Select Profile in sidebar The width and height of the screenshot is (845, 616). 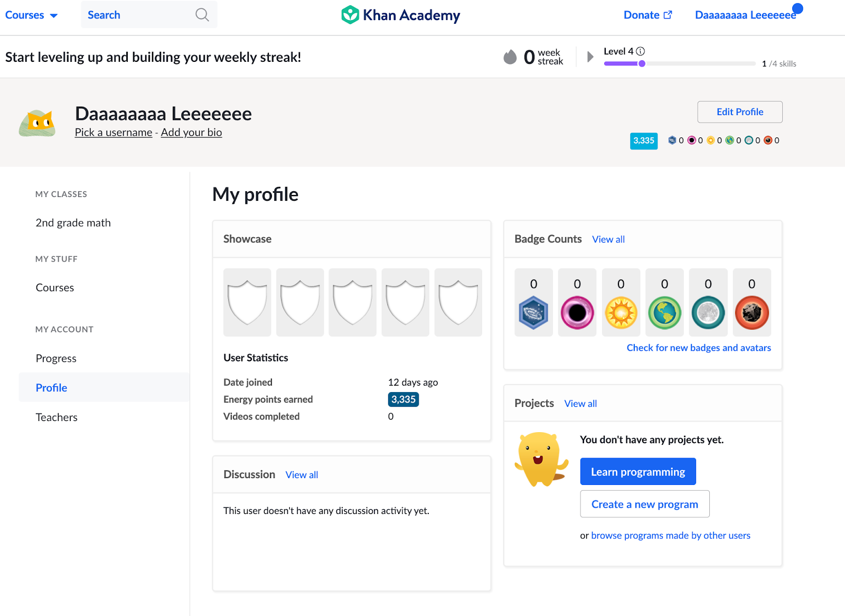pos(104,387)
